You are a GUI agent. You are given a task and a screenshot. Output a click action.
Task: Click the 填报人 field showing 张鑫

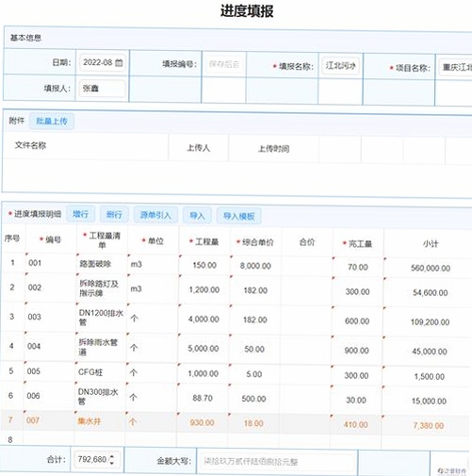[x=102, y=89]
